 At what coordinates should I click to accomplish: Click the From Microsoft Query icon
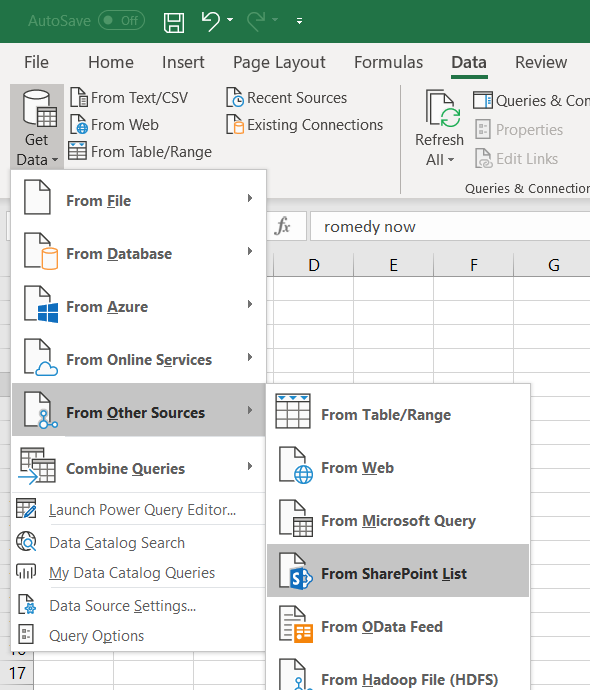coord(296,518)
